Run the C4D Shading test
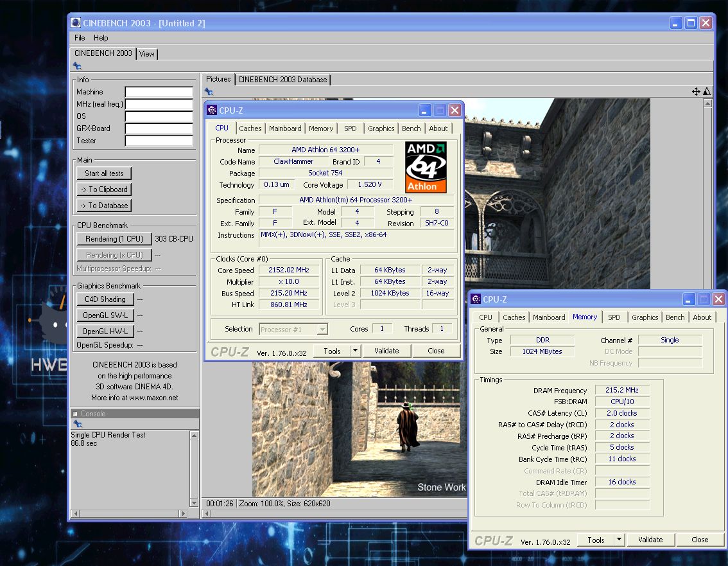 tap(105, 299)
